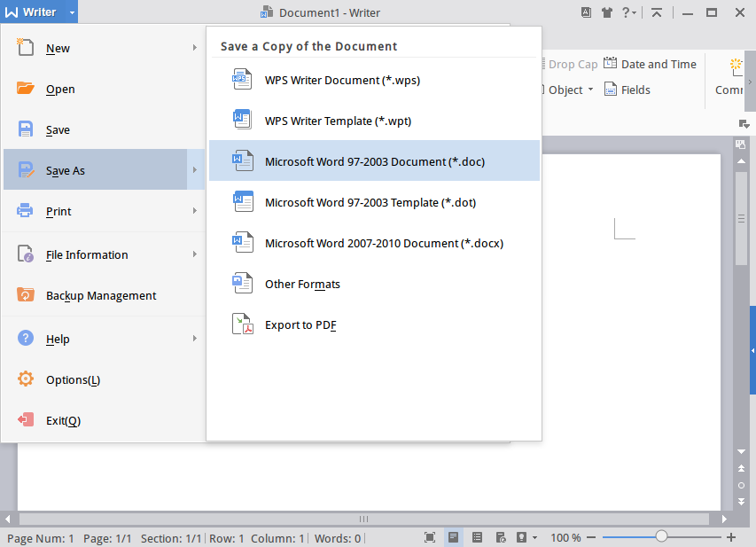Viewport: 756px width, 547px height.
Task: Save copy as WPS Writer Document (*.wps)
Action: [374, 79]
